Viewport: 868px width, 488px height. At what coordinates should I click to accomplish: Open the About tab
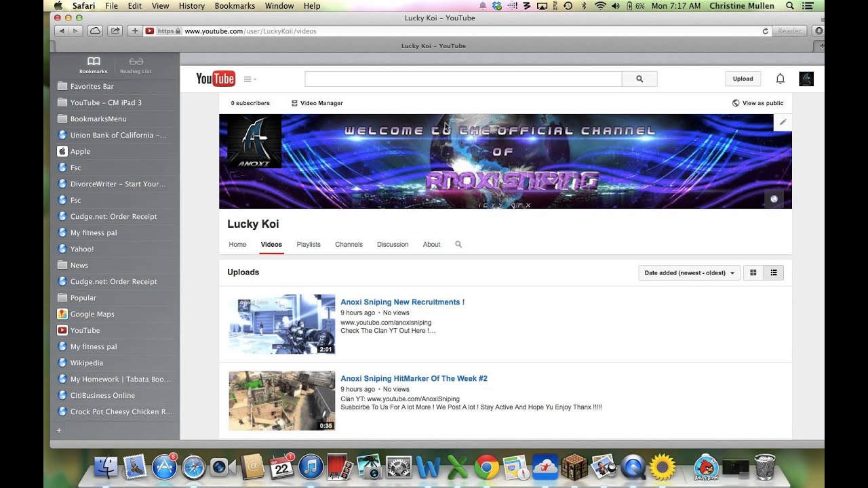[x=431, y=244]
